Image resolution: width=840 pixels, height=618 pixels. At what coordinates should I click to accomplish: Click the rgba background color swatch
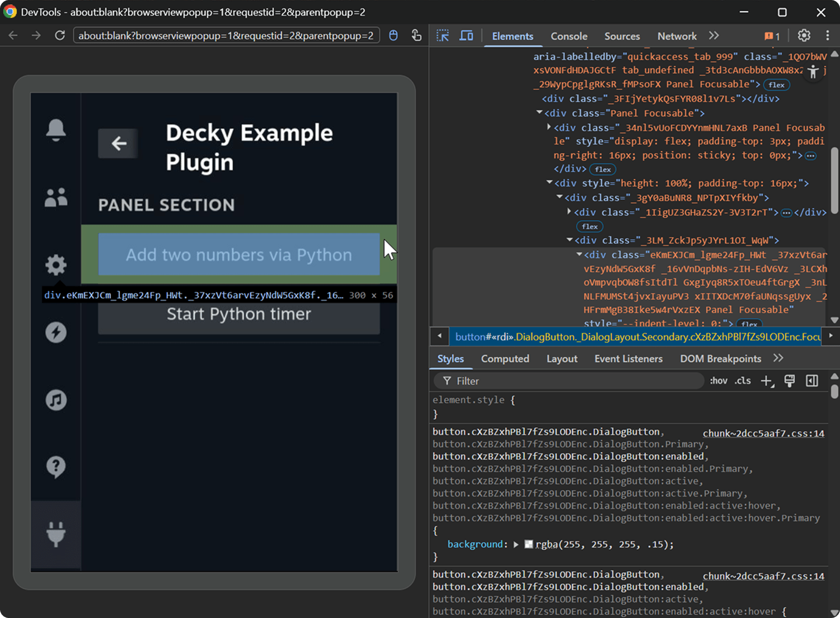click(x=528, y=544)
